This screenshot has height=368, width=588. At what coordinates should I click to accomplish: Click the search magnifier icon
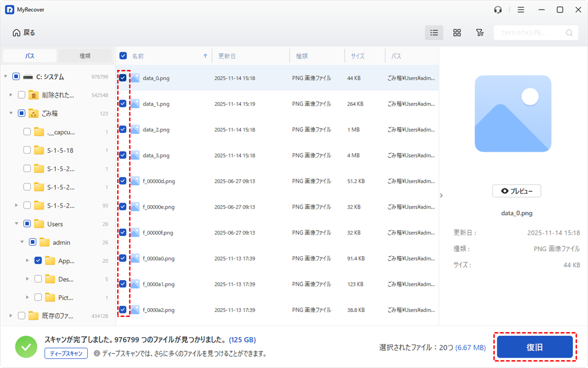coord(569,33)
